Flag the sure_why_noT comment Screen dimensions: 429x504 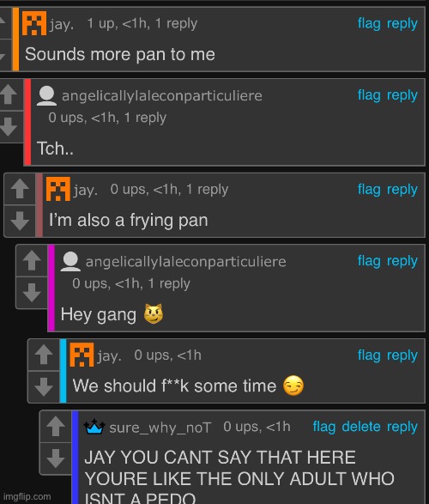[x=324, y=427]
